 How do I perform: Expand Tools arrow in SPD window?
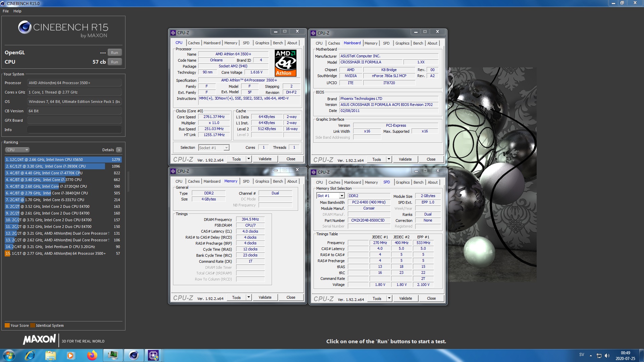[389, 298]
